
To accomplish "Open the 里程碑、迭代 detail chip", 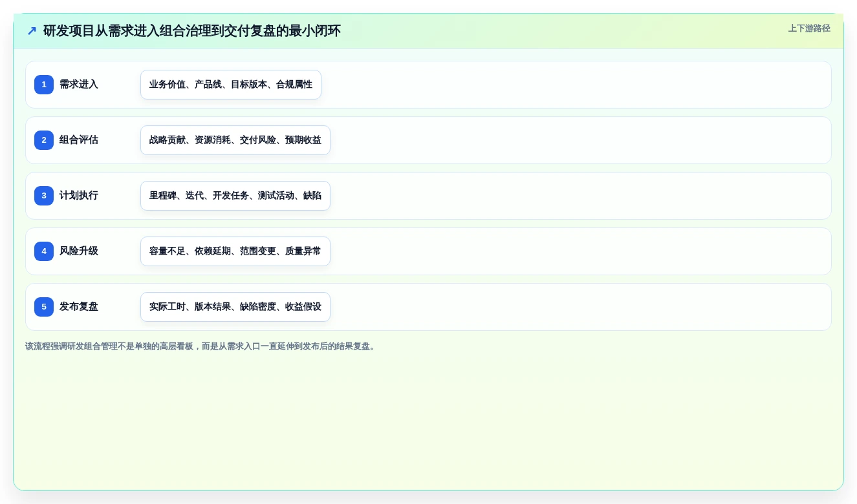I will tap(235, 196).
